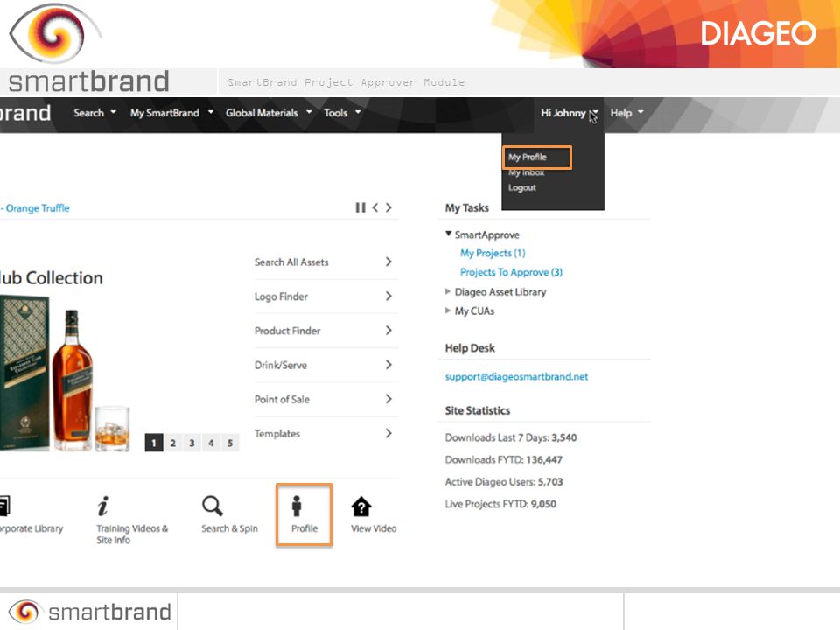Click the Live Projects FYTD: 9,050 statistic
Image resolution: width=840 pixels, height=630 pixels.
[500, 504]
